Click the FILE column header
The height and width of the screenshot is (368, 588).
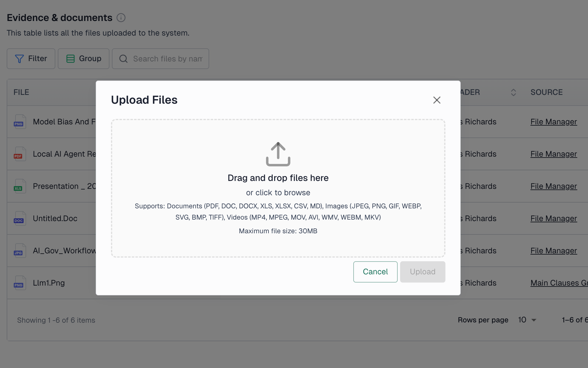coord(21,92)
